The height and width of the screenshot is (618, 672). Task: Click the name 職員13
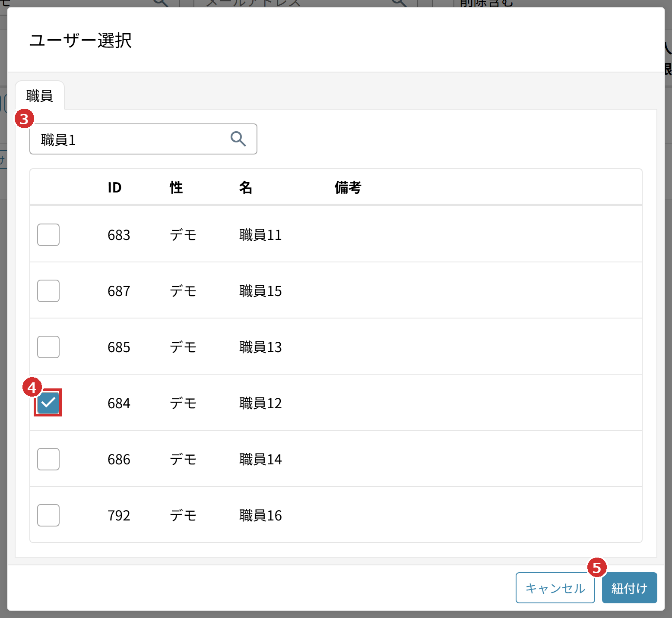[x=260, y=347]
